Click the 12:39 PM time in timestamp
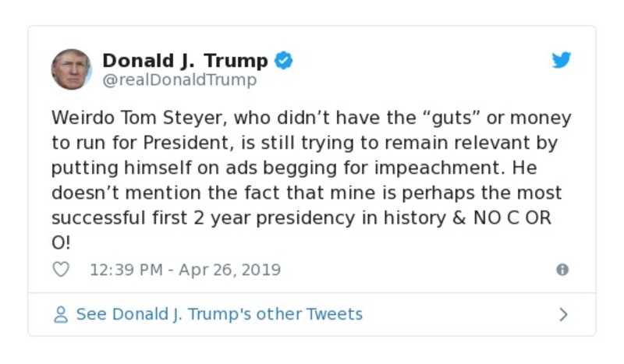Screen dimensions: 624x364 click(126, 270)
